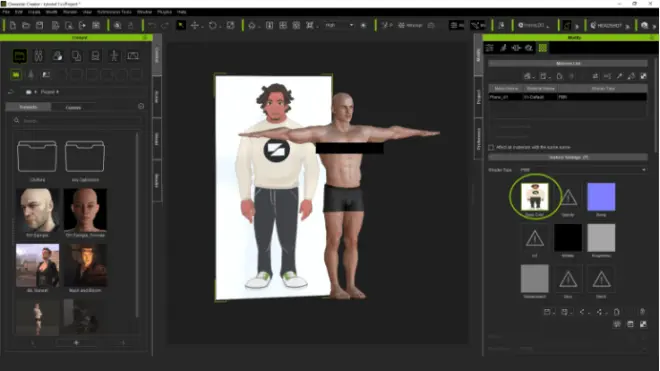Open the Window menu

(144, 12)
